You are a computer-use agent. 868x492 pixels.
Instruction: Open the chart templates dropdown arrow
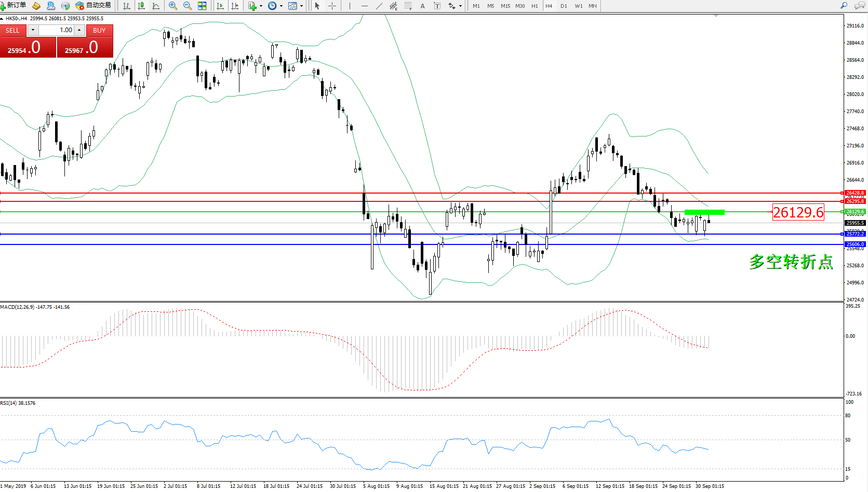(301, 6)
